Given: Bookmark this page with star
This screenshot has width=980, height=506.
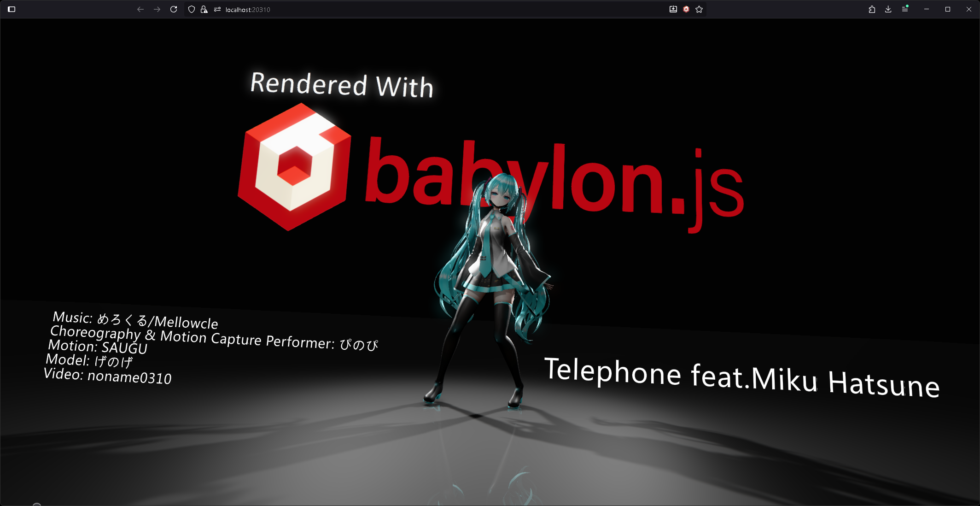Looking at the screenshot, I should coord(699,9).
